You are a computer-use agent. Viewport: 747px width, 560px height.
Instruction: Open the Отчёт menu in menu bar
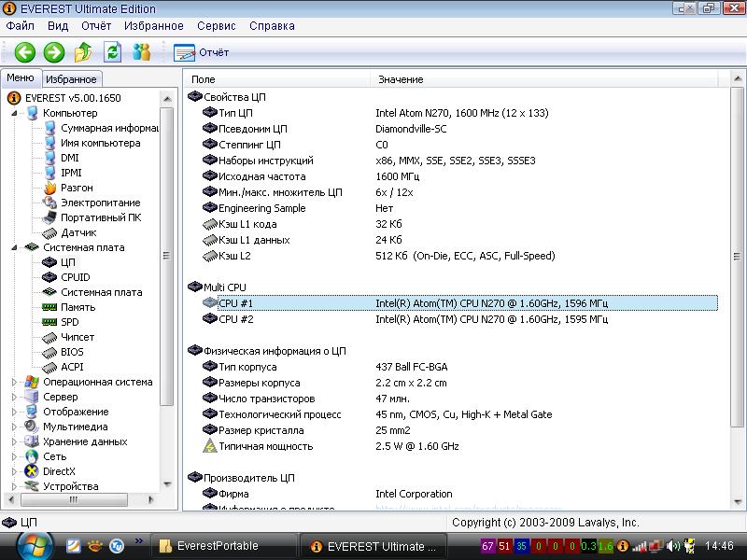tap(96, 26)
